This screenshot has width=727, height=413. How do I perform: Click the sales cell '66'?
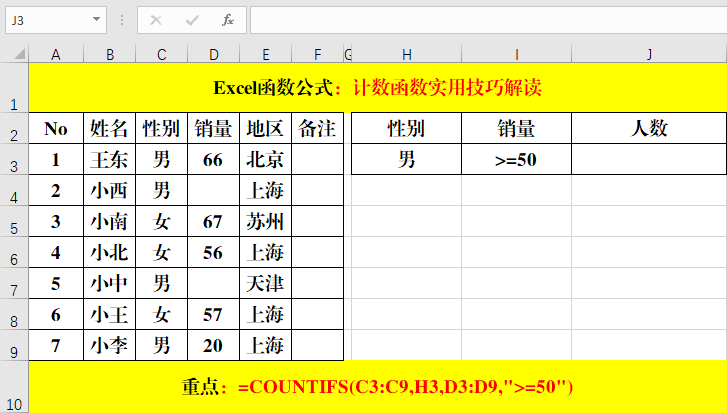pyautogui.click(x=213, y=159)
